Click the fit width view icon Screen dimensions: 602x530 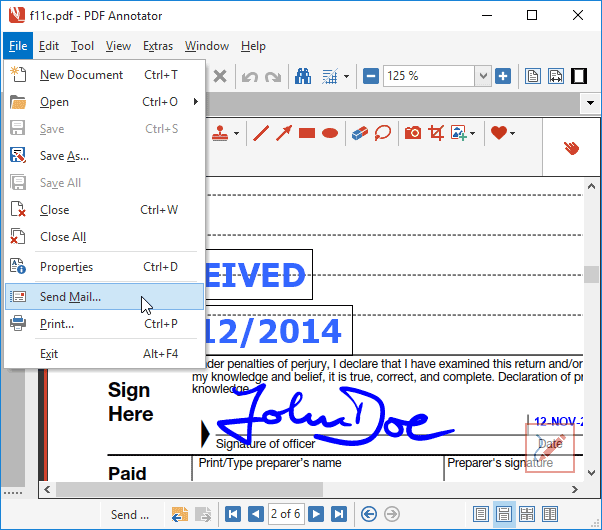point(556,76)
